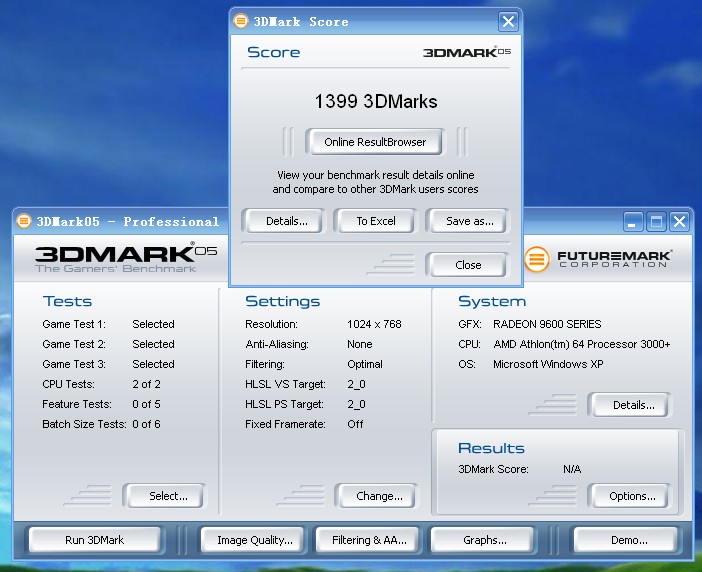Image resolution: width=702 pixels, height=572 pixels.
Task: Click 'RADEON 9600 SERIES' GFX value
Action: pos(547,324)
